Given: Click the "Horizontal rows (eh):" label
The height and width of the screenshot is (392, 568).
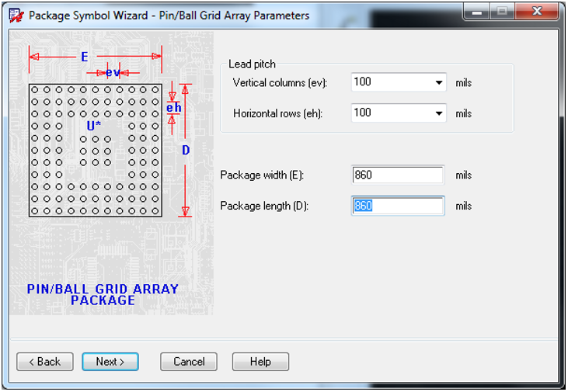Looking at the screenshot, I should coord(278,113).
